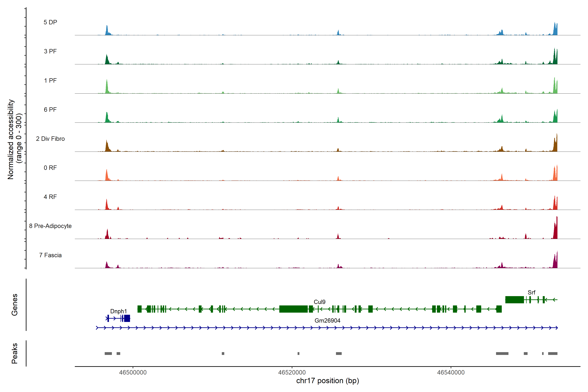Viewport: 588px width, 392px height.
Task: Click the 46520000 axis tick label
Action: 292,372
